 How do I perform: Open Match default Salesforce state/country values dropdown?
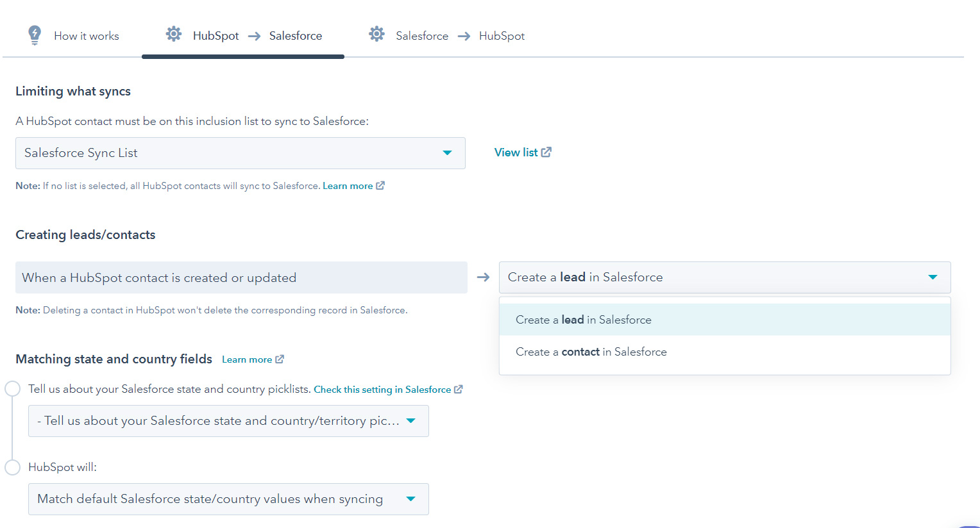click(228, 499)
